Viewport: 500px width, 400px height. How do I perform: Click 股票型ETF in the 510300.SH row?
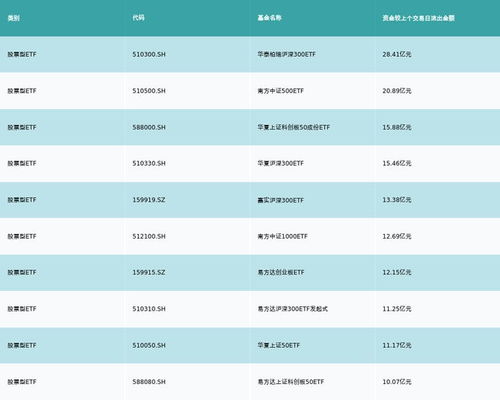(22, 54)
